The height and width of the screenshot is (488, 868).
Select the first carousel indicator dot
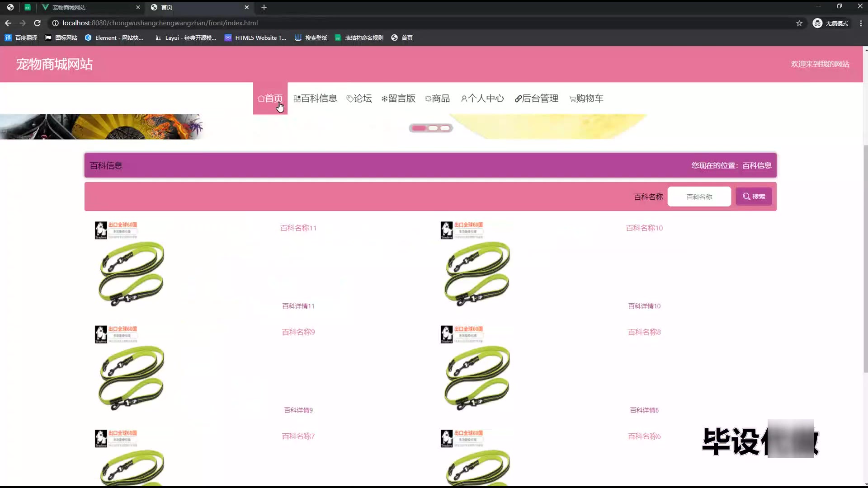(x=419, y=128)
